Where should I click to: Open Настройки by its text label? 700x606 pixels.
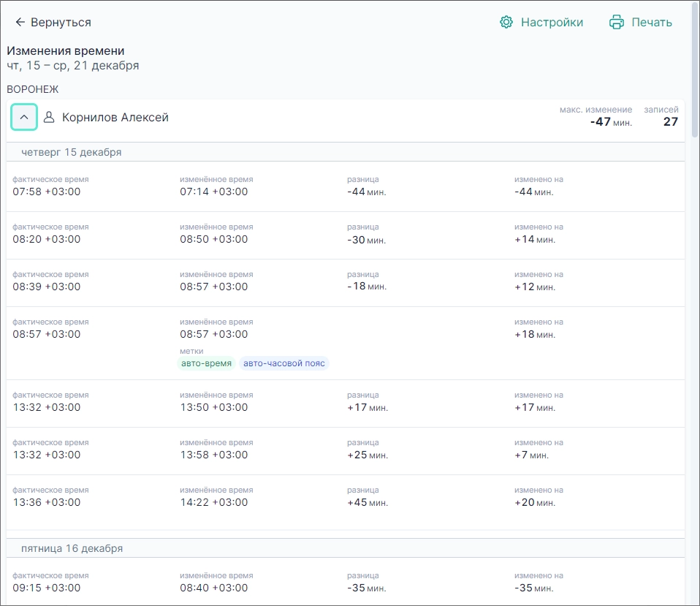click(x=552, y=23)
